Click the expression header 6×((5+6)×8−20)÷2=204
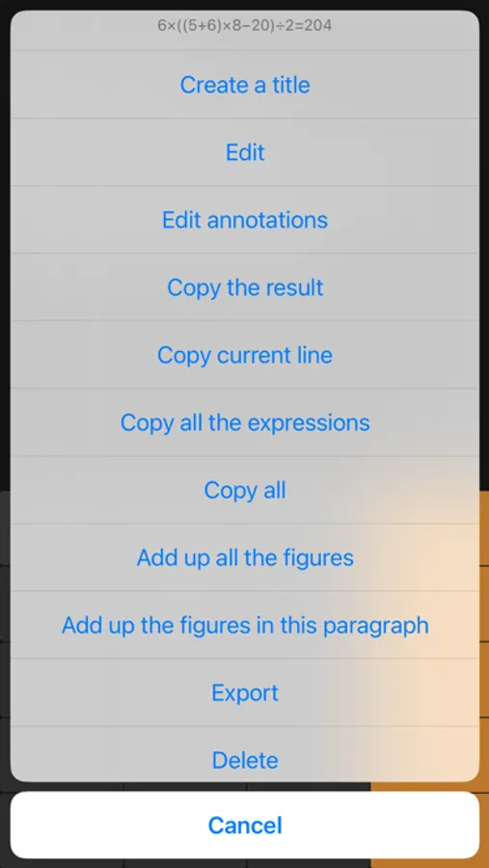This screenshot has width=489, height=868. pos(245,25)
